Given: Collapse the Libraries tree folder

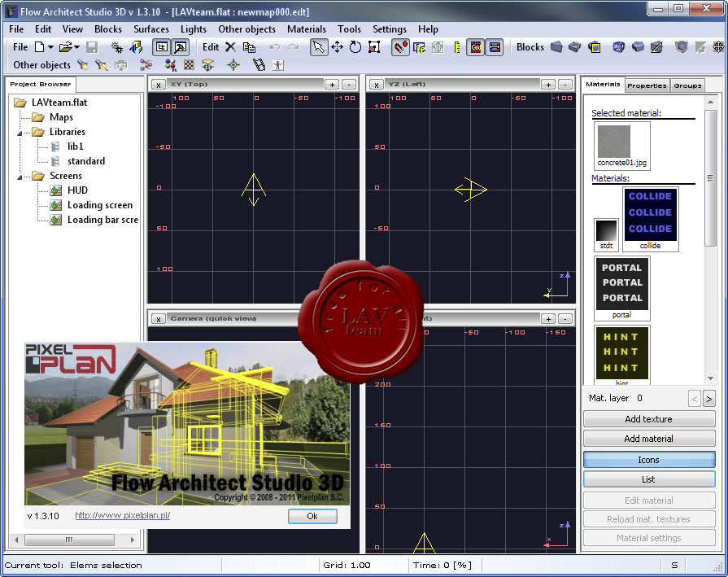Looking at the screenshot, I should pos(20,133).
